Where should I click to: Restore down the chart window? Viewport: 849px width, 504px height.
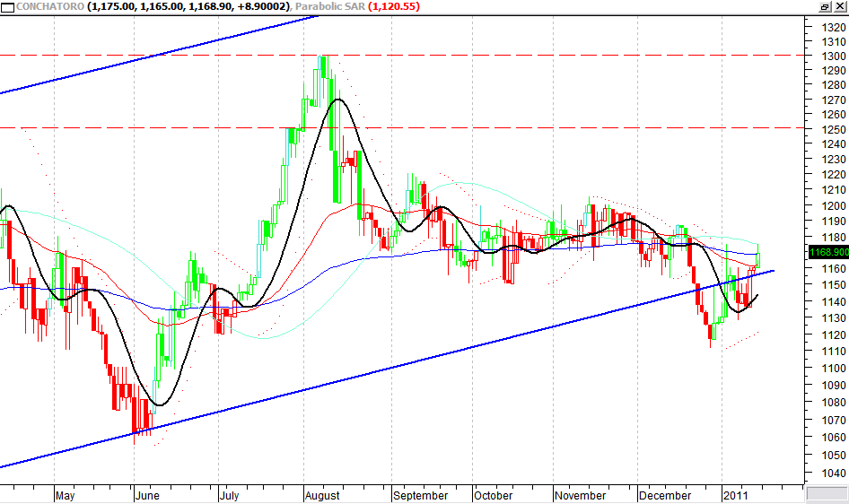pyautogui.click(x=825, y=6)
